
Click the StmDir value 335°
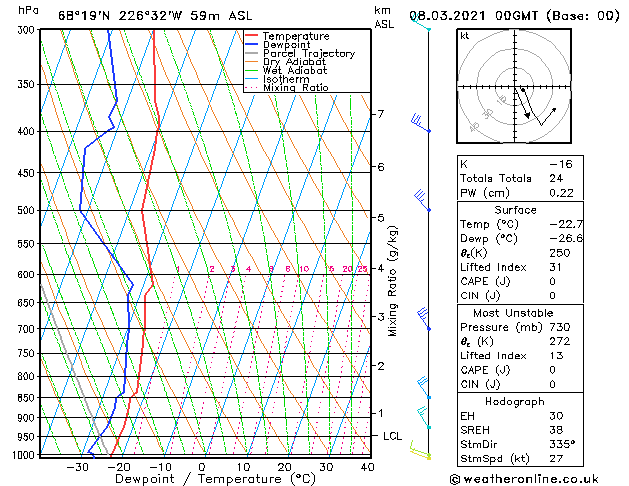tap(562, 445)
